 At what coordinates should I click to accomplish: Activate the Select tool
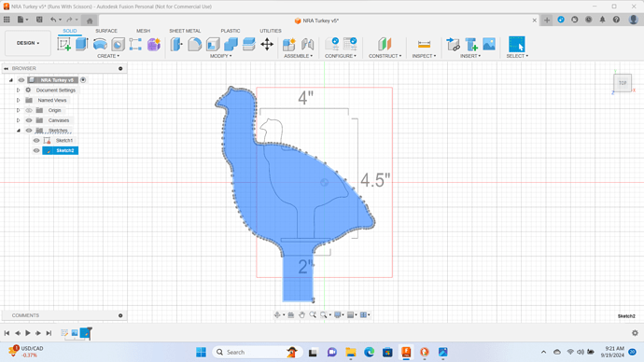click(517, 44)
